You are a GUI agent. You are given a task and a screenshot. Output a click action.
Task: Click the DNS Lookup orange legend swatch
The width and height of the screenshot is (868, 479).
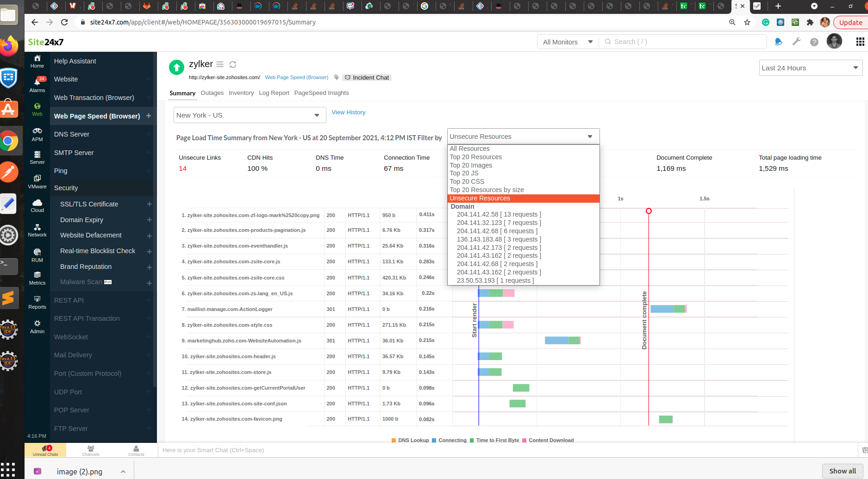(x=393, y=440)
